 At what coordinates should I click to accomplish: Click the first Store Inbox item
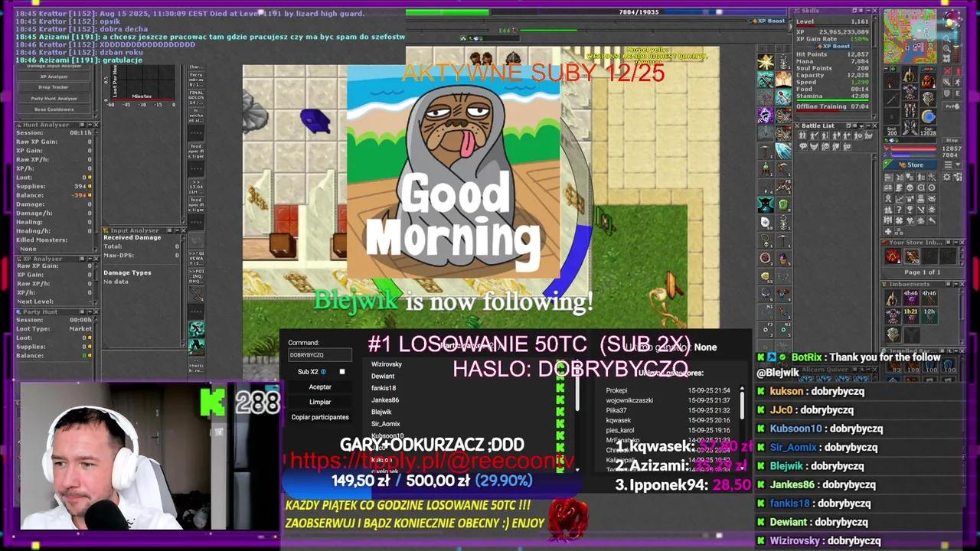891,256
